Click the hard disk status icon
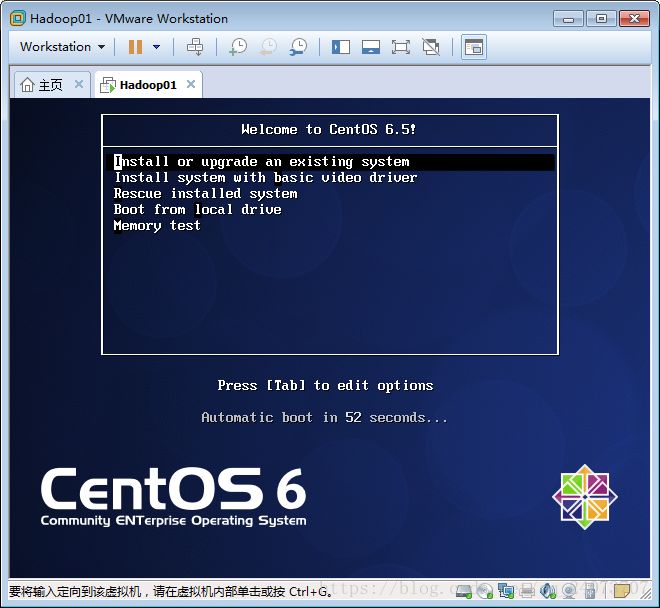Viewport: 660px width, 608px height. click(x=464, y=591)
